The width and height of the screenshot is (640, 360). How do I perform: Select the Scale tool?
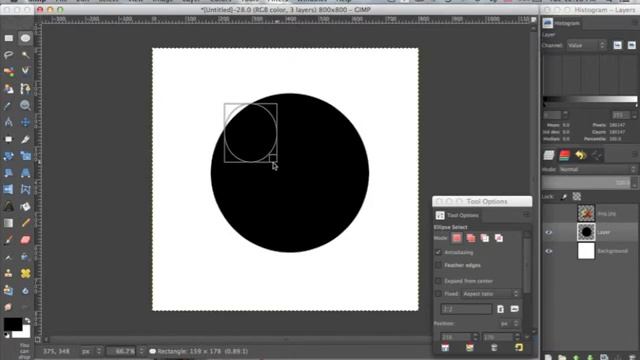(x=25, y=156)
